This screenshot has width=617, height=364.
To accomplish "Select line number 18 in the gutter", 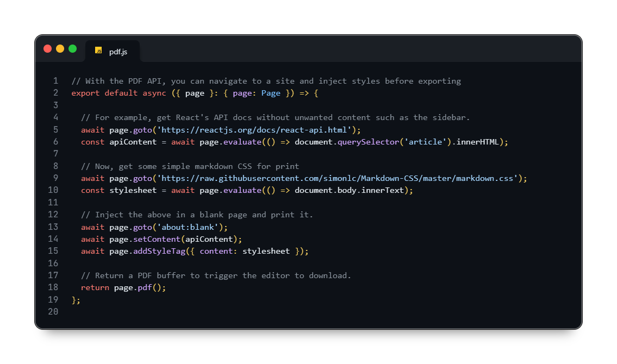I will click(x=53, y=287).
